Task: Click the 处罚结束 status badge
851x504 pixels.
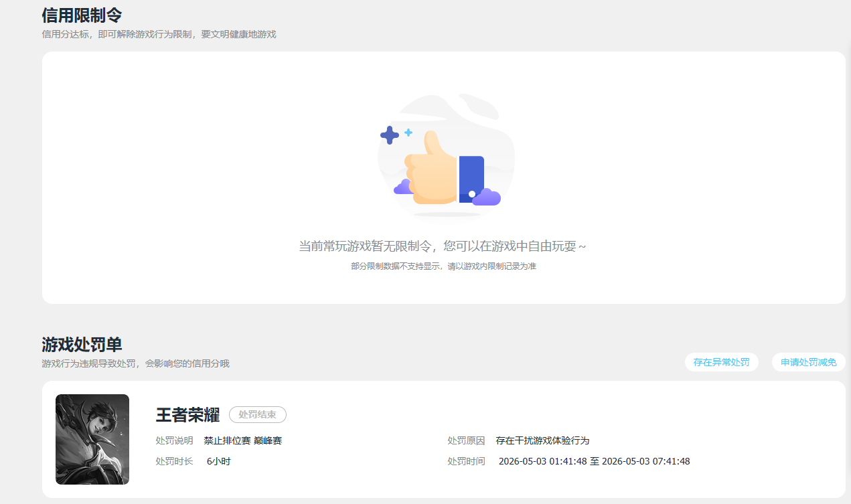Action: pos(258,415)
